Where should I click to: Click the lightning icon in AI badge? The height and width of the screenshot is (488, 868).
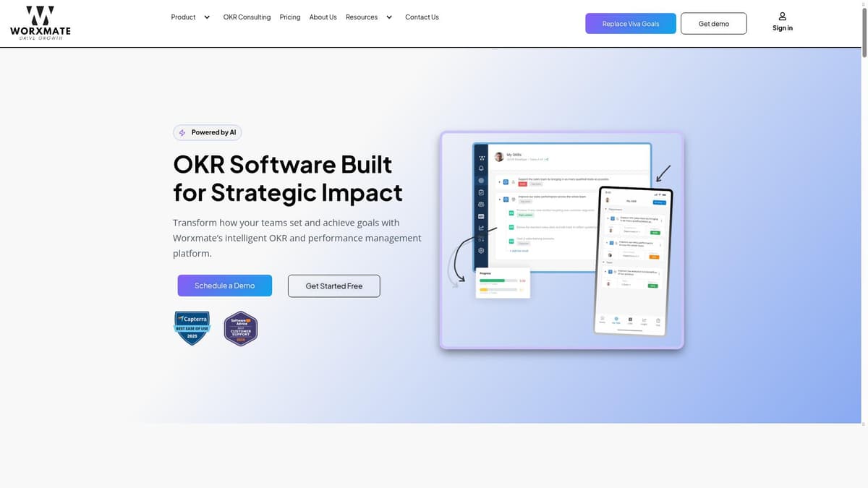[182, 133]
